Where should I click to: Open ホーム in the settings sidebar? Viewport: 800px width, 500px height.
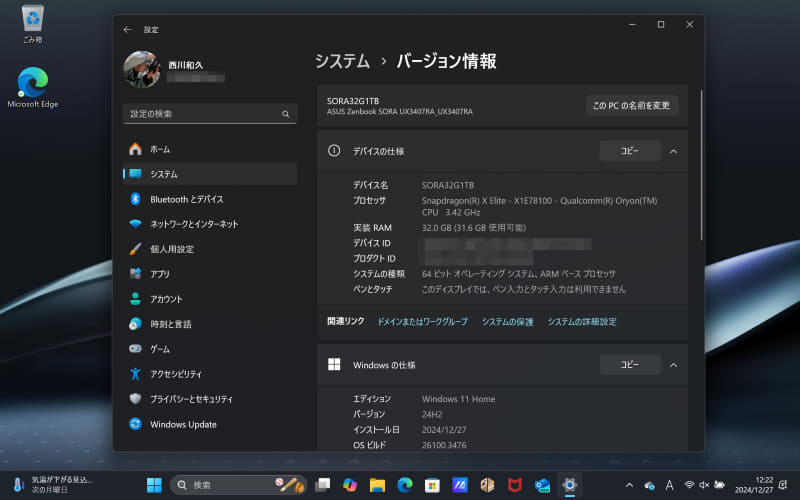click(210, 149)
